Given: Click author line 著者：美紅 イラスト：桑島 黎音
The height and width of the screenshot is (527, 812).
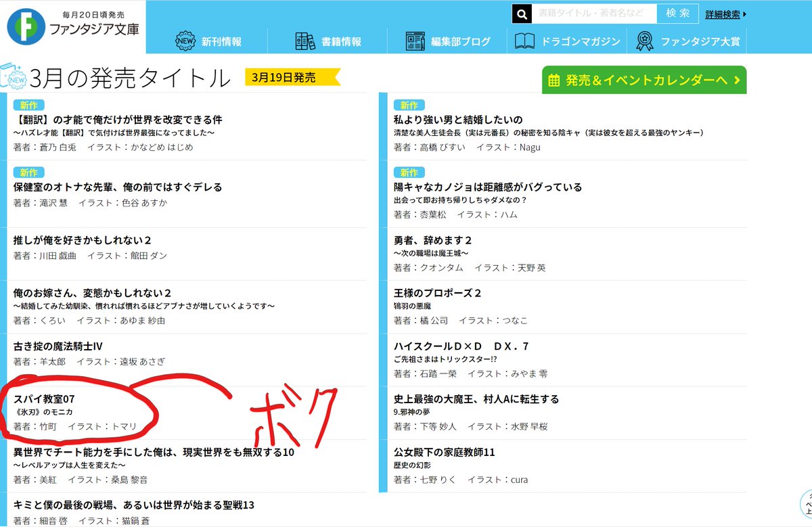Looking at the screenshot, I should pos(81,480).
